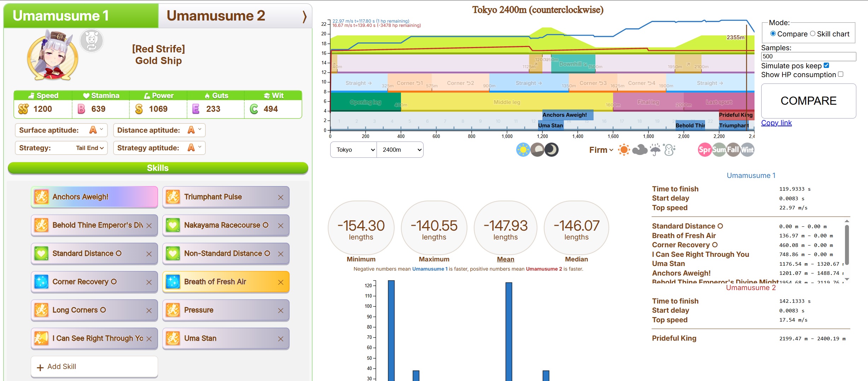Image resolution: width=868 pixels, height=381 pixels.
Task: Select the night crescent moon icon
Action: 552,150
